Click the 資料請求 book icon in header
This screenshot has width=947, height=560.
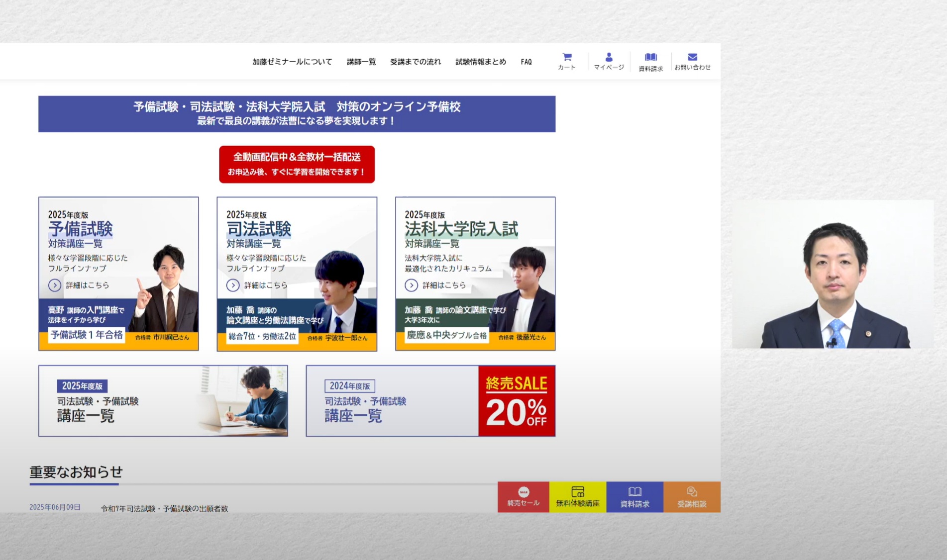point(650,62)
